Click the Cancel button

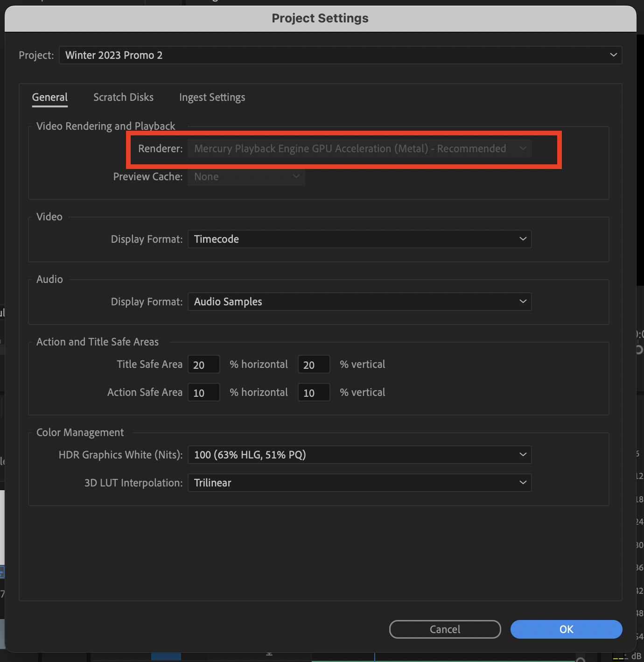pos(444,629)
